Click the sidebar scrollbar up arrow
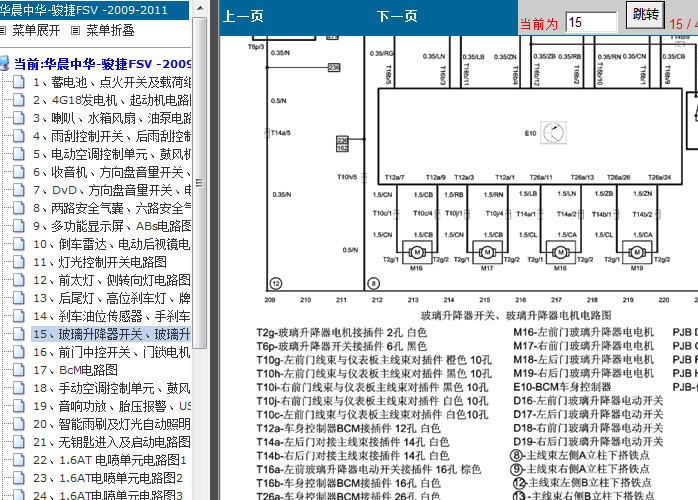This screenshot has height=500, width=698. [200, 8]
